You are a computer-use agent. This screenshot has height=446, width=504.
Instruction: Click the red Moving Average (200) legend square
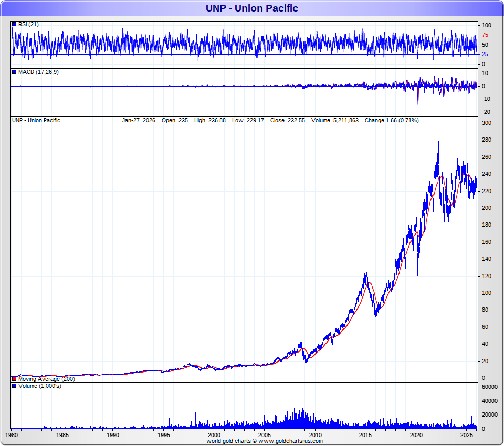pyautogui.click(x=14, y=379)
